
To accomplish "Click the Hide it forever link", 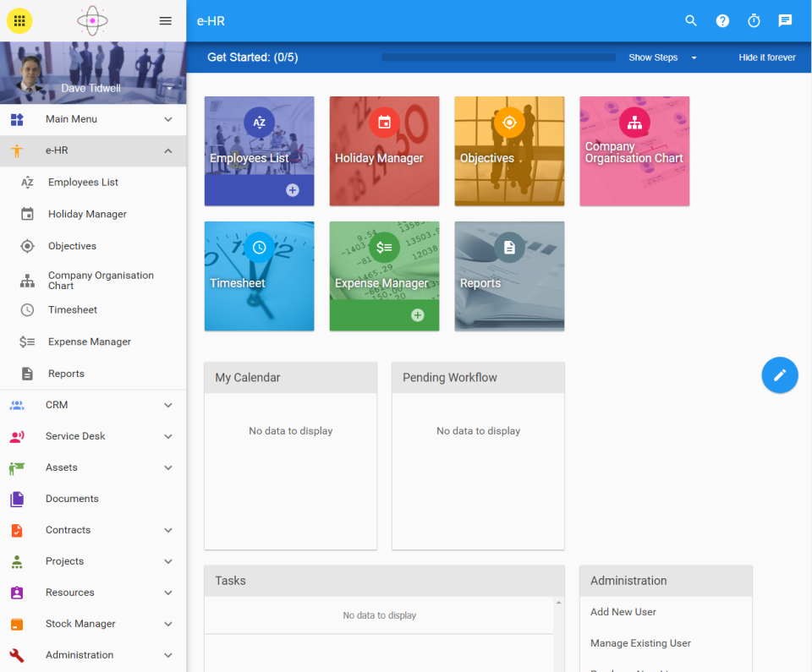I will pyautogui.click(x=766, y=57).
